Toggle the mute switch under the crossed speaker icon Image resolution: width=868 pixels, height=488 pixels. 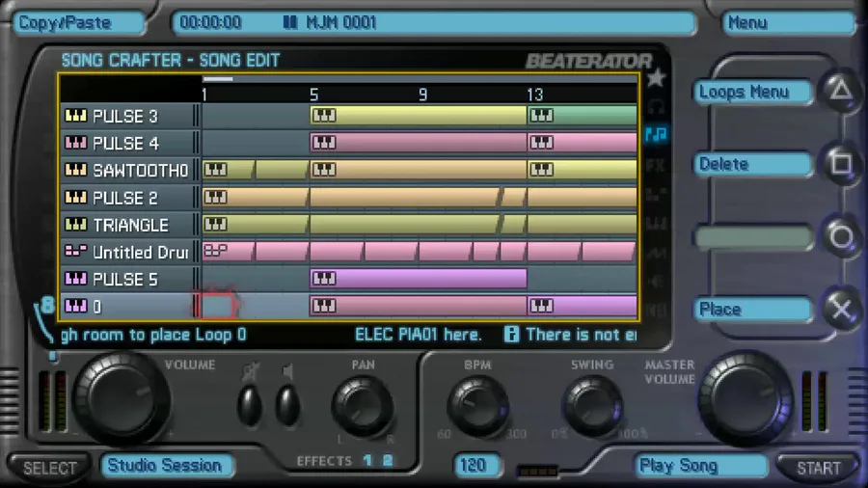(x=250, y=406)
